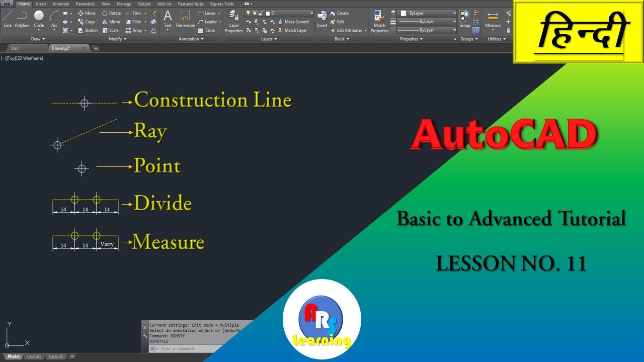The image size is (644, 362).
Task: Expand the Annotation panel
Action: coord(191,39)
